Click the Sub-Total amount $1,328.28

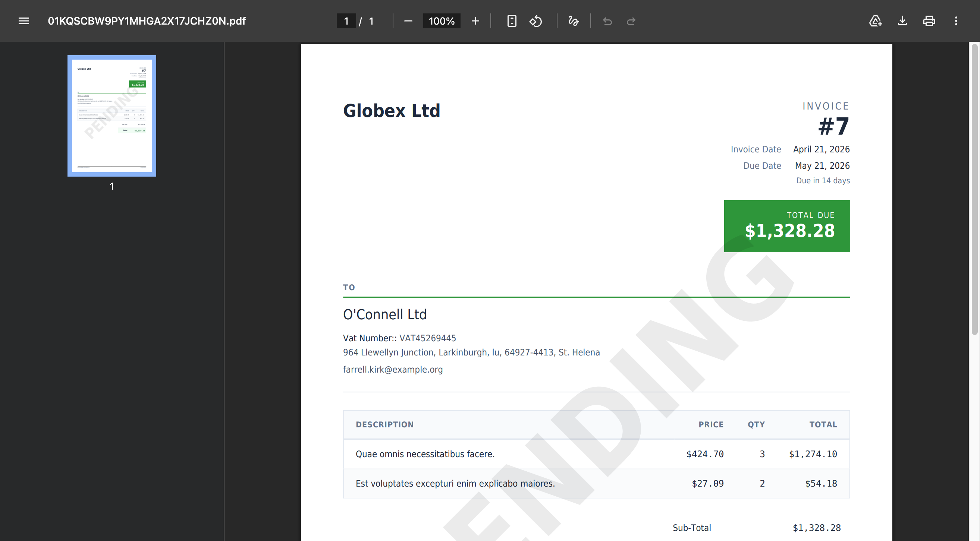817,528
